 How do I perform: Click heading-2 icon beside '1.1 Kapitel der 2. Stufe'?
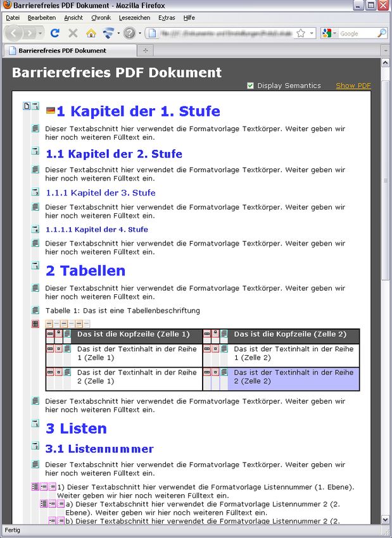35,151
